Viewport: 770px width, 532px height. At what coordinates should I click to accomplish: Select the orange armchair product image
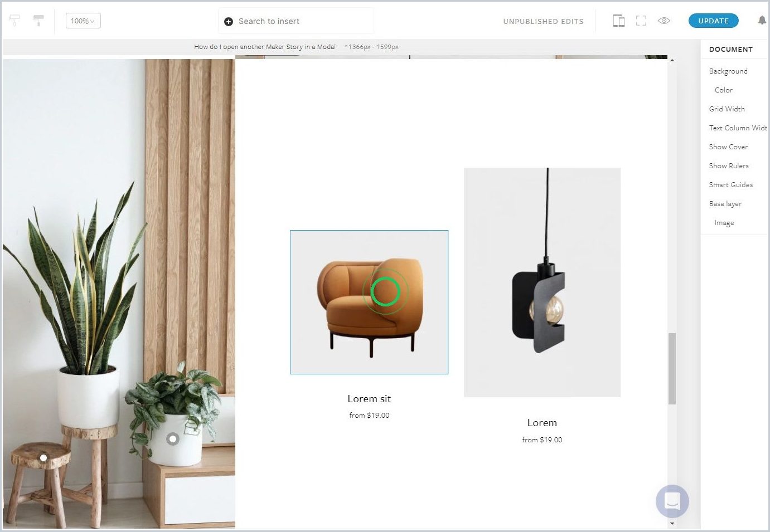pyautogui.click(x=369, y=302)
